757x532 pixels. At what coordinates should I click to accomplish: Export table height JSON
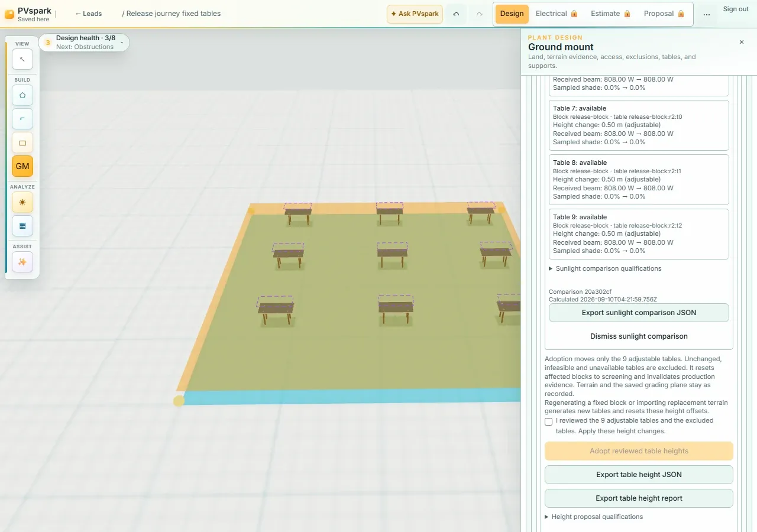639,475
